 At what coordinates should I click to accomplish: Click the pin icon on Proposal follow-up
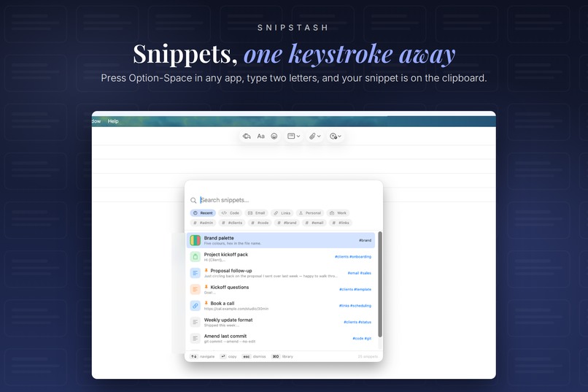[206, 271]
